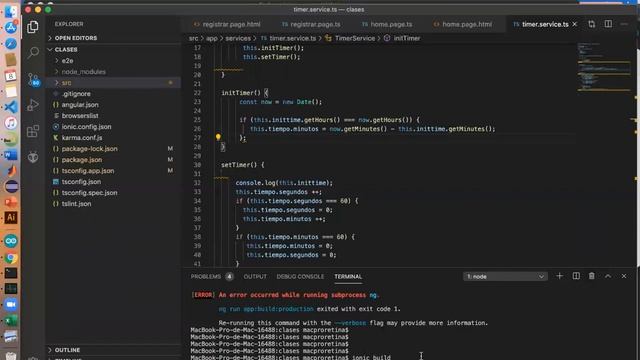
Task: Create a new terminal with plus icon
Action: 559,276
